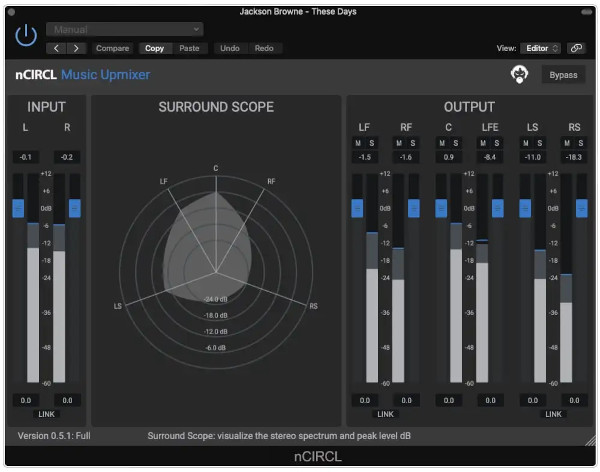The image size is (600, 472).
Task: Click the Paste button
Action: (189, 48)
